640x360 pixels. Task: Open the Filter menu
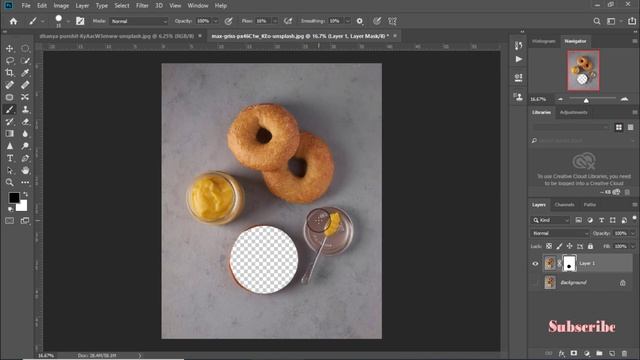pyautogui.click(x=142, y=6)
